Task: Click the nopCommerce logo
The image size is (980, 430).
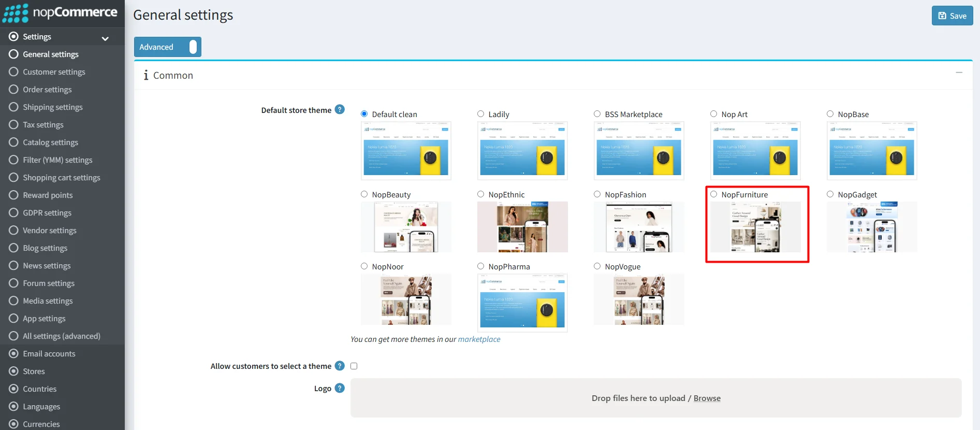Action: pyautogui.click(x=60, y=13)
